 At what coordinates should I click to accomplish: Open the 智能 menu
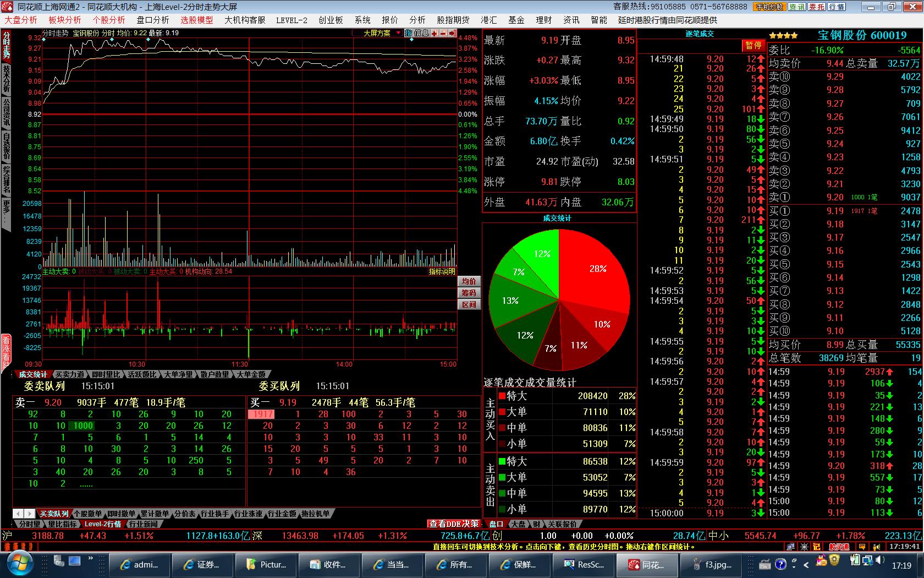pyautogui.click(x=599, y=20)
